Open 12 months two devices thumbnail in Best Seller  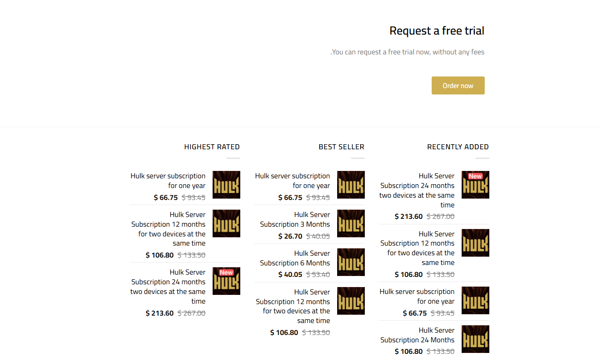(350, 301)
